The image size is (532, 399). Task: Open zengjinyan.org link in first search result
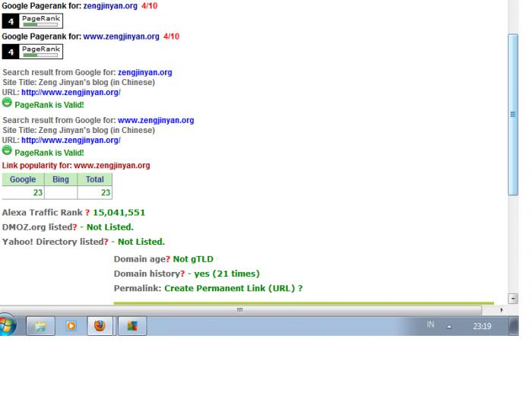tap(145, 72)
